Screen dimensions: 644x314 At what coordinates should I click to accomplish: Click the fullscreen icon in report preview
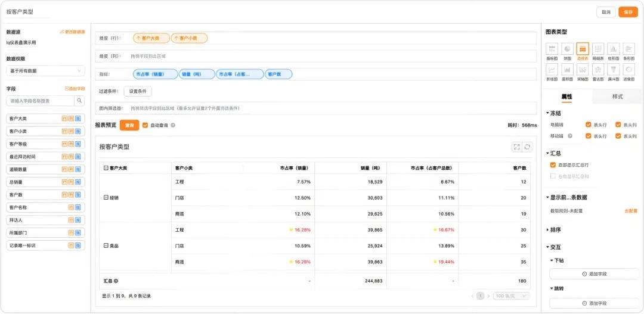517,147
